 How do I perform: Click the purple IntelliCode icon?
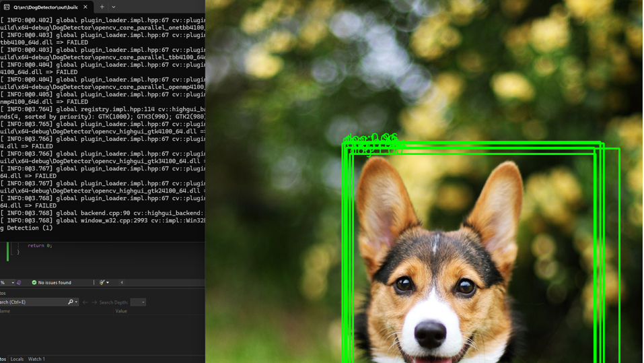click(19, 283)
